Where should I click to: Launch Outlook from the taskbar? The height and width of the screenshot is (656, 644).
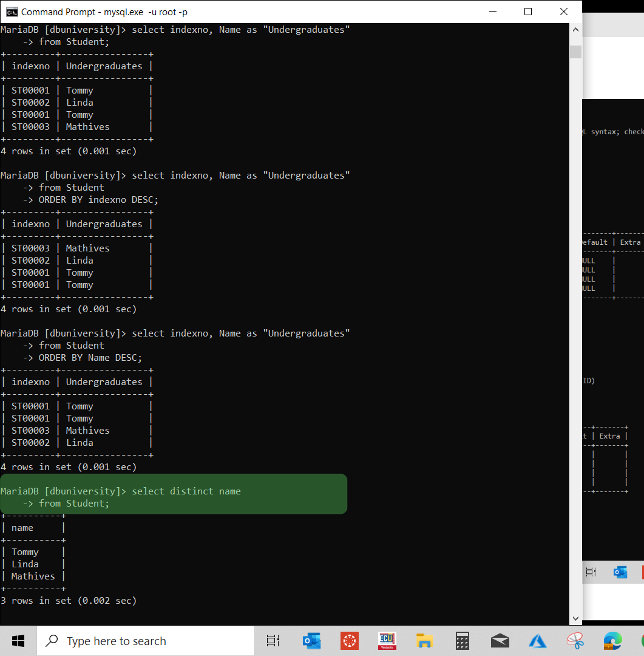point(311,640)
